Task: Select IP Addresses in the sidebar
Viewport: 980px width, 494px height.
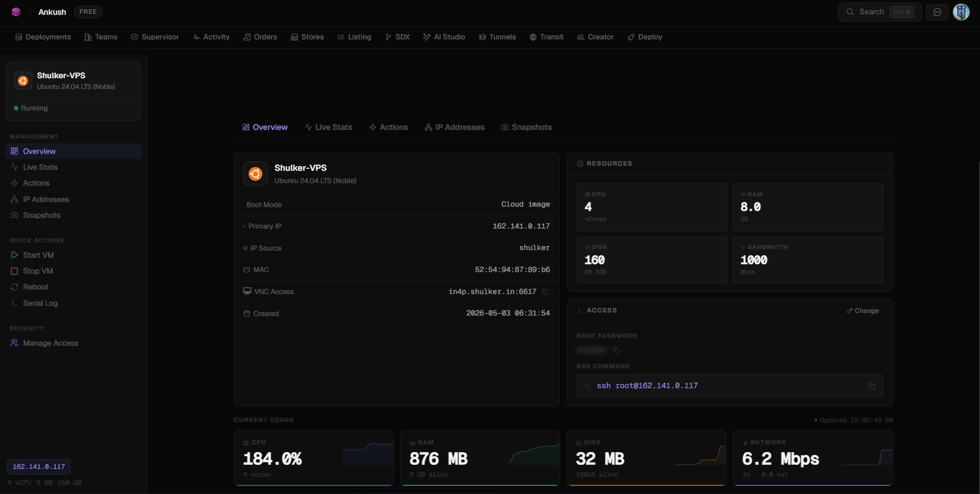Action: click(73, 199)
